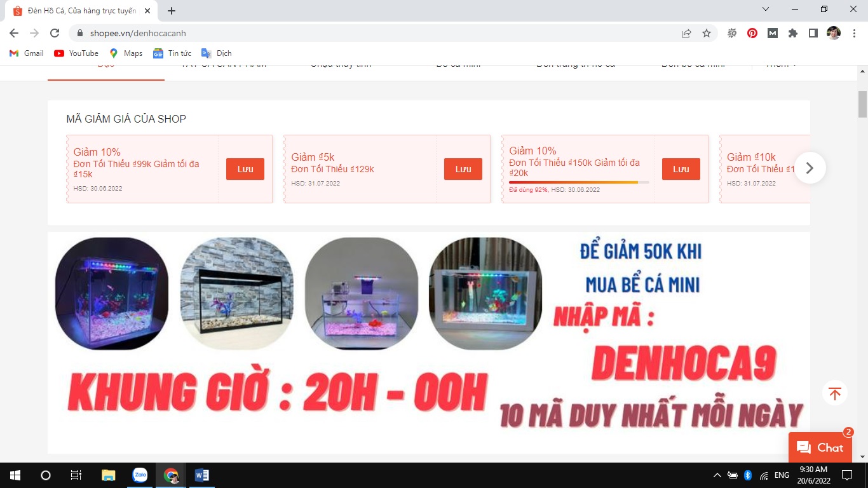Show next shop vouchers with the right arrow

[x=810, y=168]
